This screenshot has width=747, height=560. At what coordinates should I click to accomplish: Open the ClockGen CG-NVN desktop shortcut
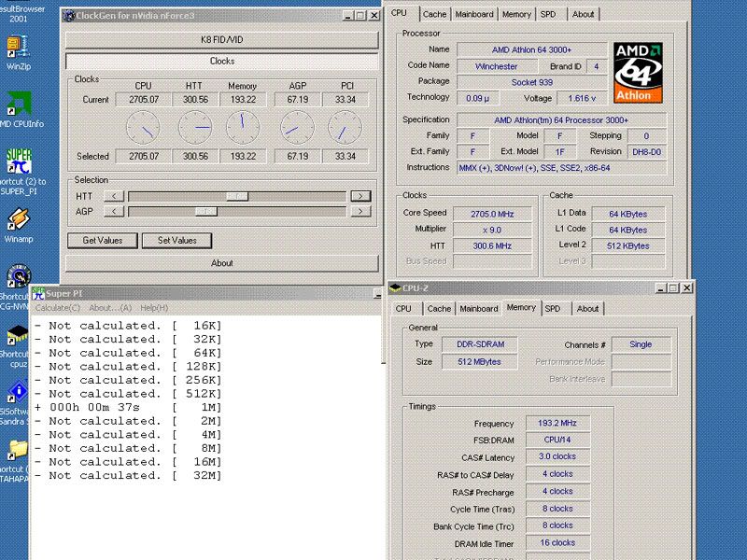click(19, 277)
